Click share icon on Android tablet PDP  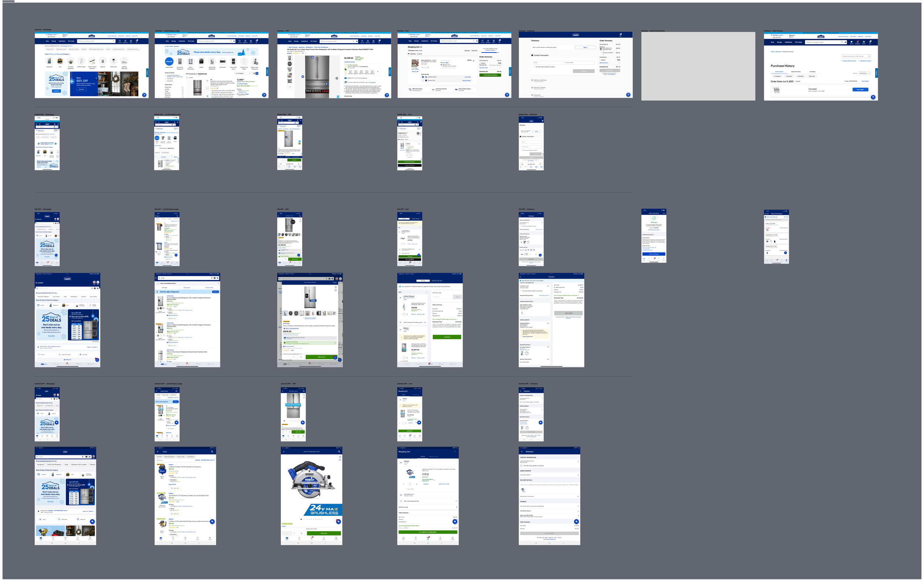[340, 457]
